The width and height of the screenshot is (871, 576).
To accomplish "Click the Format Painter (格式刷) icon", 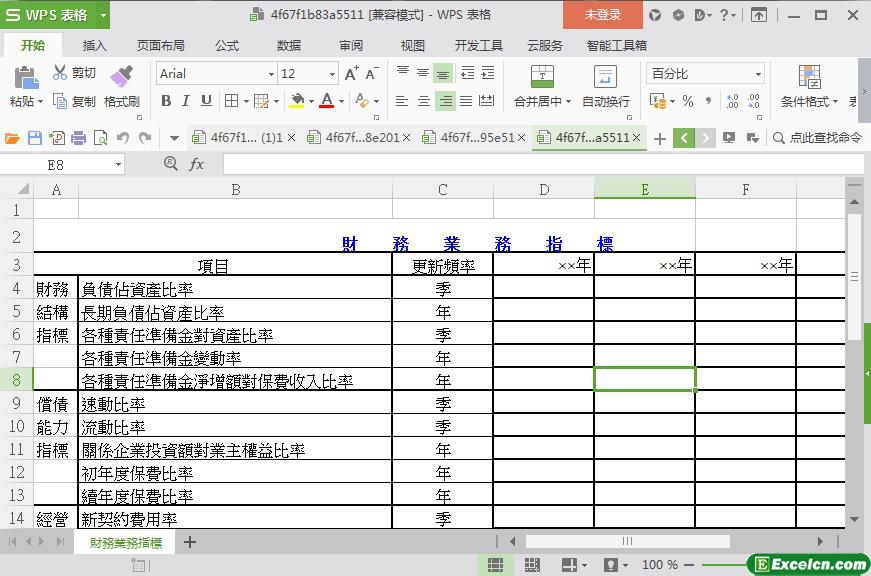I will [x=121, y=76].
